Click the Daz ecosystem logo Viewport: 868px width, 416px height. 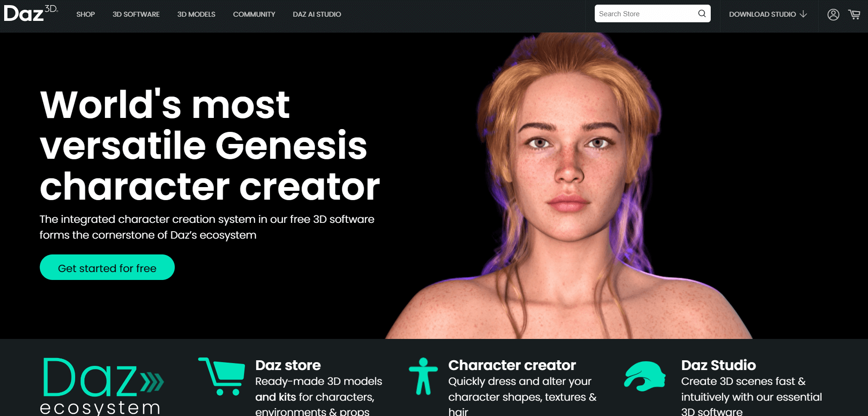click(102, 386)
